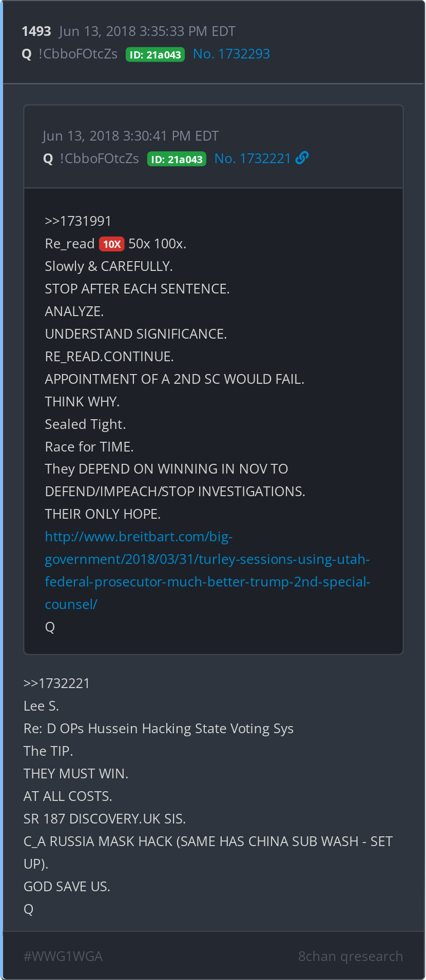The width and height of the screenshot is (426, 980).
Task: Click the green ID badge in top header
Action: tap(155, 54)
